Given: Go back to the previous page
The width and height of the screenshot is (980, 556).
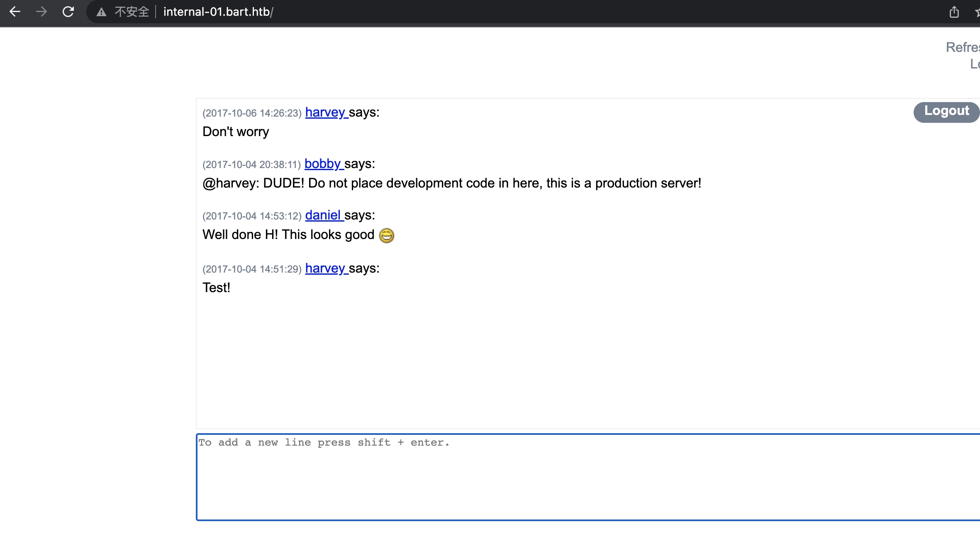Looking at the screenshot, I should (x=15, y=12).
